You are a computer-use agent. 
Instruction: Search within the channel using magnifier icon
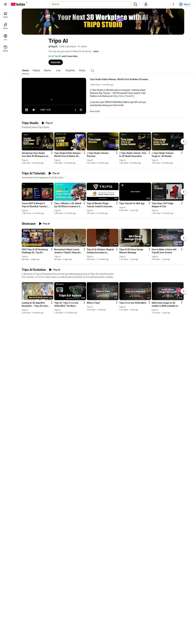click(x=92, y=71)
